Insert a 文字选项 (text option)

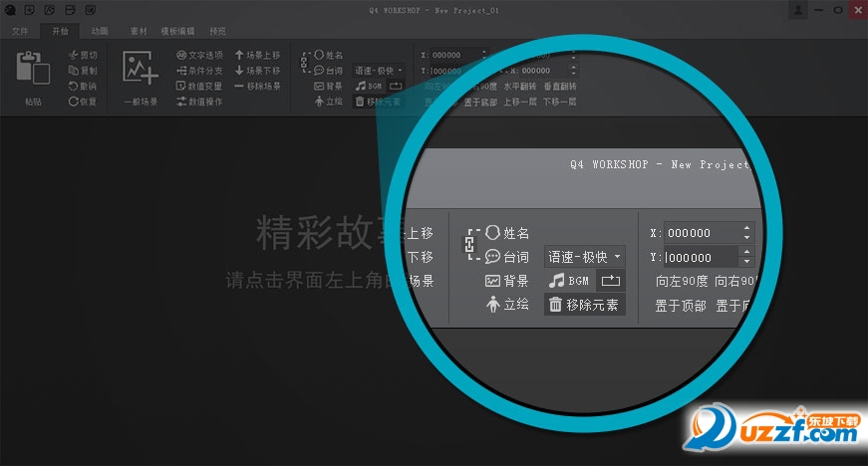point(199,56)
